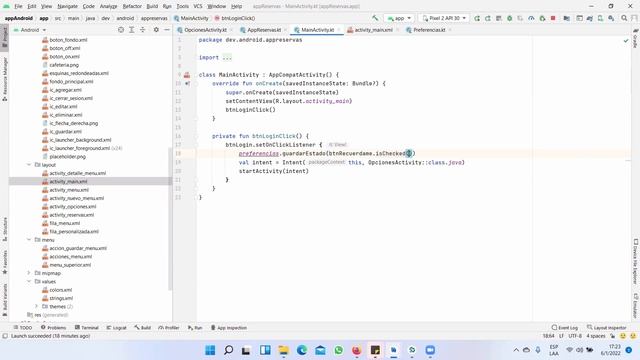Switch to the OpcionesActivity.kt tab

[x=204, y=30]
